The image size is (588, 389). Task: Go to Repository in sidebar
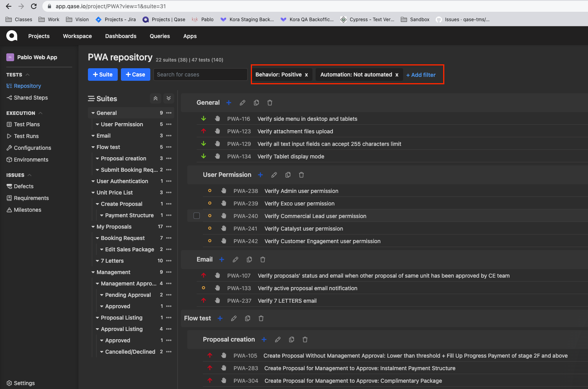[24, 86]
